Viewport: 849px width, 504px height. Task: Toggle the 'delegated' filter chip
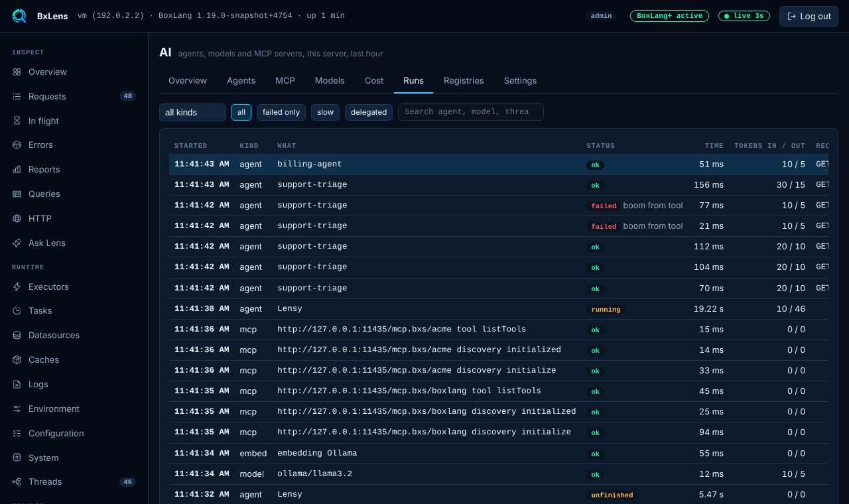pyautogui.click(x=369, y=112)
